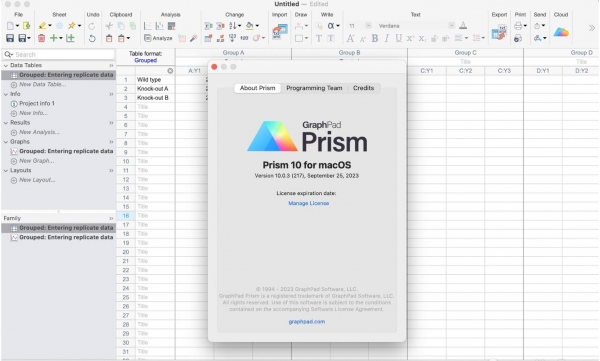Click the Knock-out B row title
The width and height of the screenshot is (600, 361).
click(x=155, y=98)
